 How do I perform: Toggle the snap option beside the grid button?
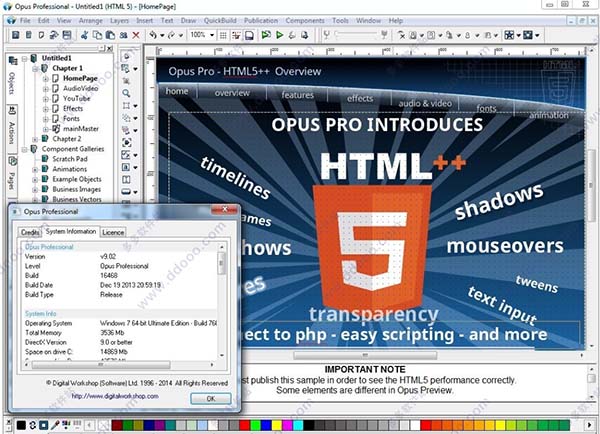pyautogui.click(x=236, y=35)
